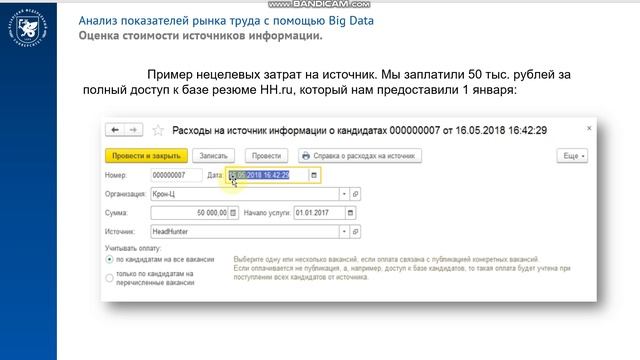Go forward using the right arrow button
This screenshot has height=360, width=640.
click(133, 130)
